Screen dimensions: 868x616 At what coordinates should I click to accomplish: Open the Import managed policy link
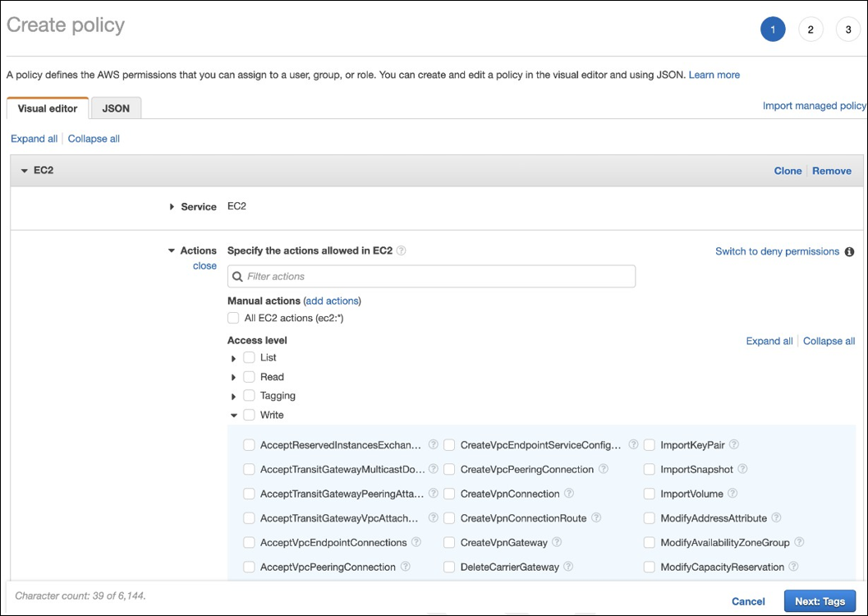pyautogui.click(x=814, y=106)
